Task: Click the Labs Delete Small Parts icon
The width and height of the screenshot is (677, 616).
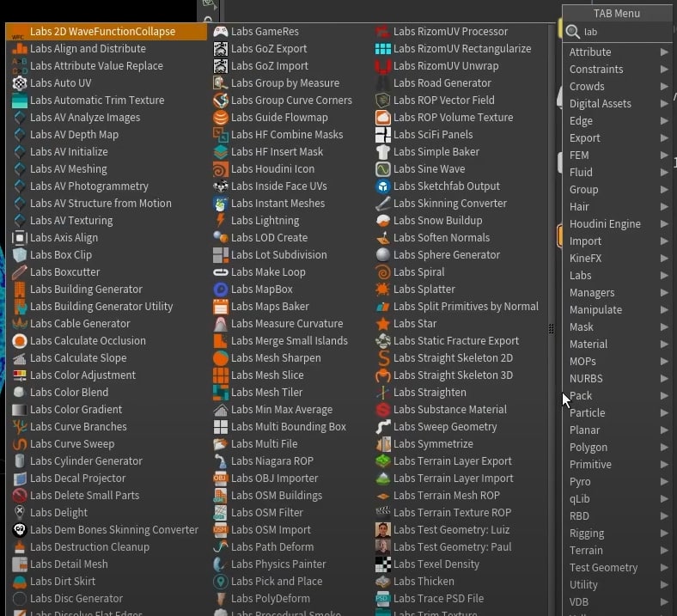Action: point(20,496)
